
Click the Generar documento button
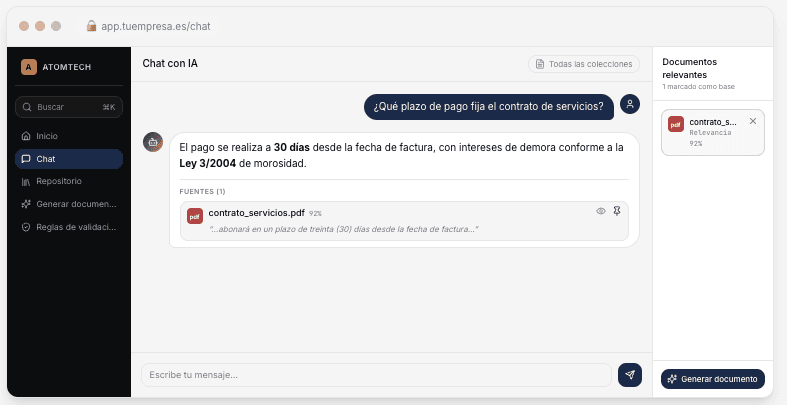pos(713,379)
